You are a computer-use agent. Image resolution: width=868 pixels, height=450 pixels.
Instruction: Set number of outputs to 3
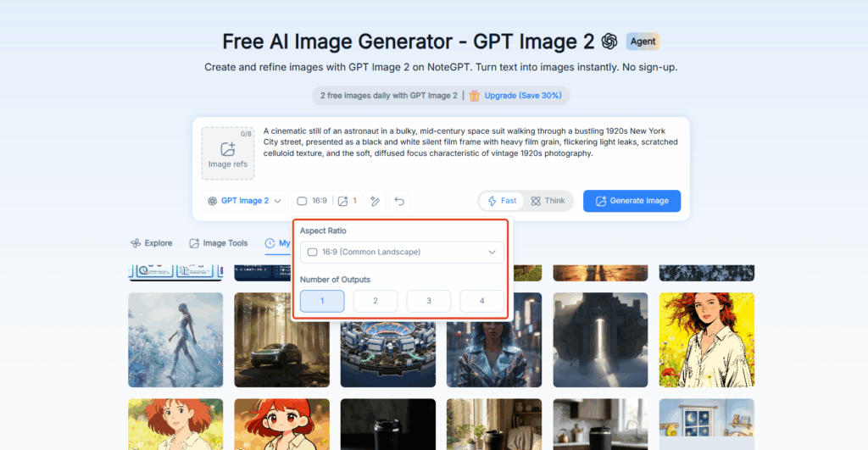[428, 301]
